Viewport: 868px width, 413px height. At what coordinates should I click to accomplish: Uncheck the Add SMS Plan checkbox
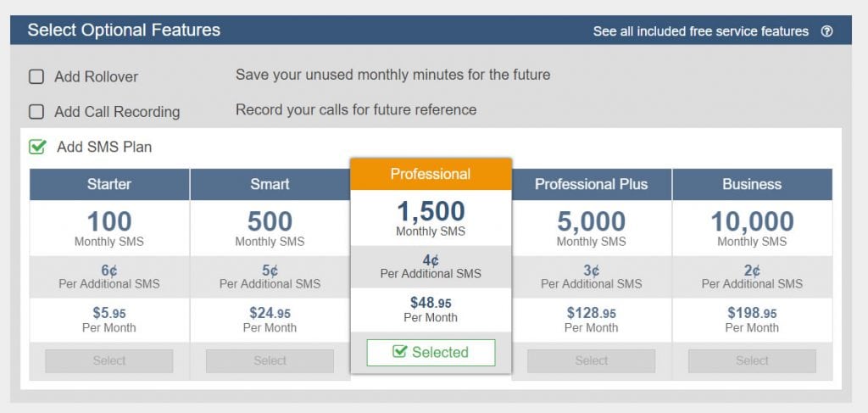pos(37,147)
